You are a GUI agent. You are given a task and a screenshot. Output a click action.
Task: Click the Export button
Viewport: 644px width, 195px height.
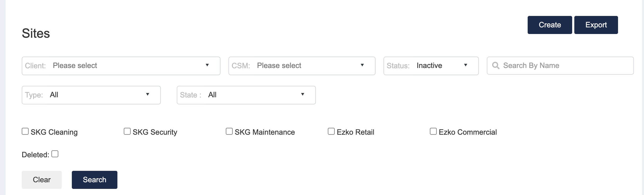pos(596,25)
